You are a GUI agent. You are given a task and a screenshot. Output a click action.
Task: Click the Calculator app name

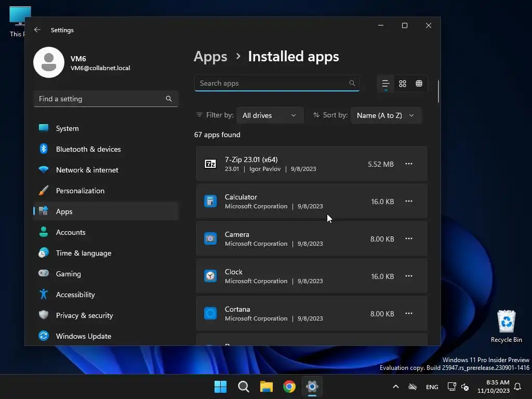pos(241,197)
